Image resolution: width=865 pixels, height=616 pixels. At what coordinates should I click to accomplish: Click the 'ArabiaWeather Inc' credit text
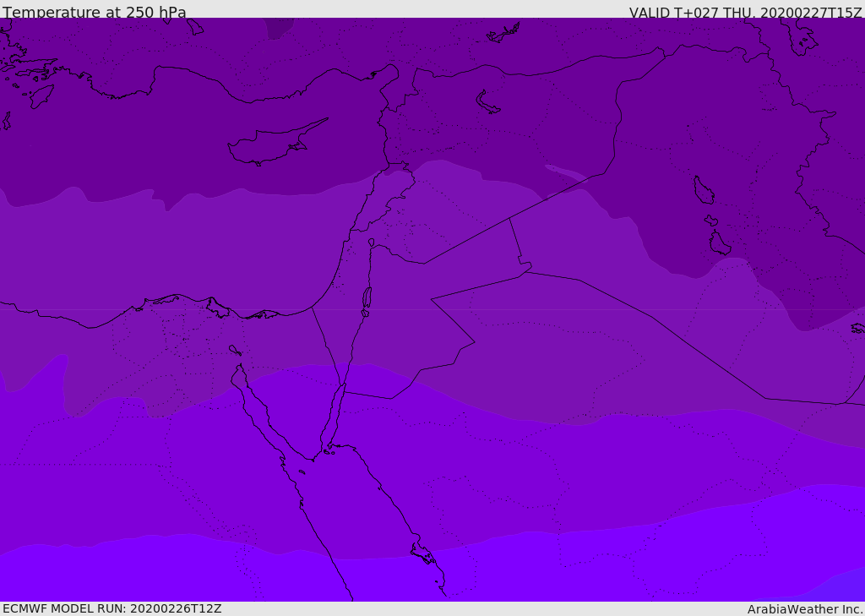click(805, 609)
